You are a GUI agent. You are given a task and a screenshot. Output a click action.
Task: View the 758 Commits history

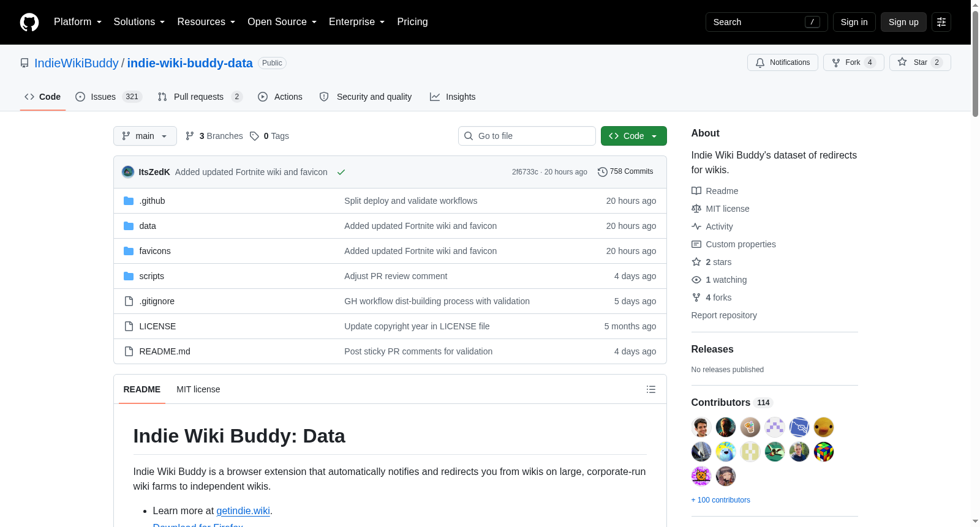pyautogui.click(x=625, y=171)
